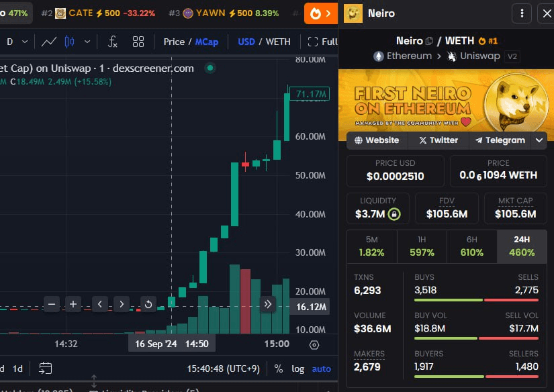Screen dimensions: 554x392
Task: Open the Neiro Website link
Action: (377, 140)
